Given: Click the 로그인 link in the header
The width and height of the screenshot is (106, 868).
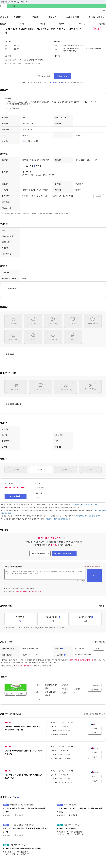Looking at the screenshot, I should click(99, 10).
